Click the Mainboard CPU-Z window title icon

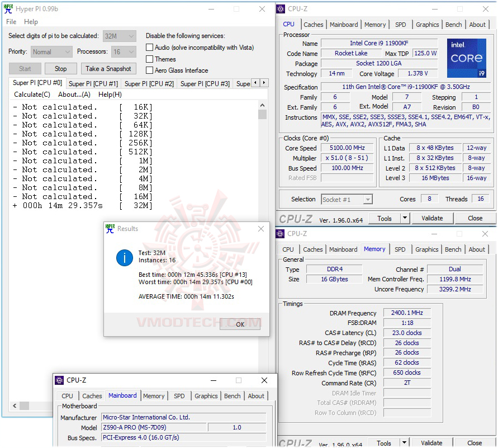[x=59, y=380]
